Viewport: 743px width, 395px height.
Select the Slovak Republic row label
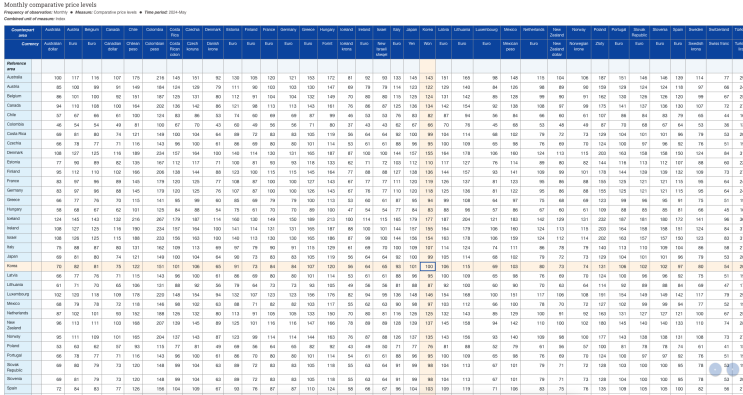click(x=18, y=368)
